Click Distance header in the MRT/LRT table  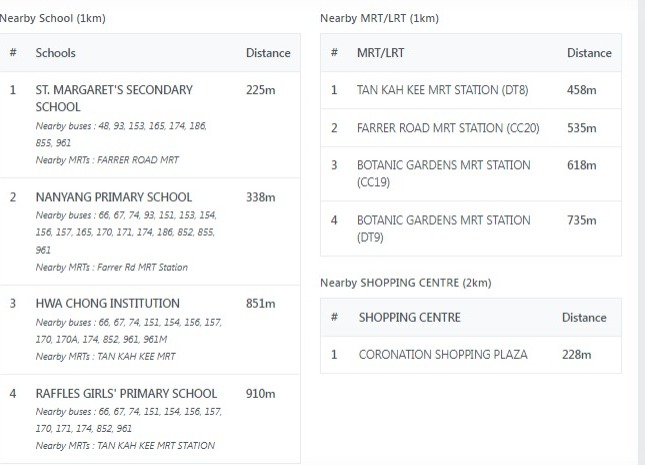coord(589,52)
